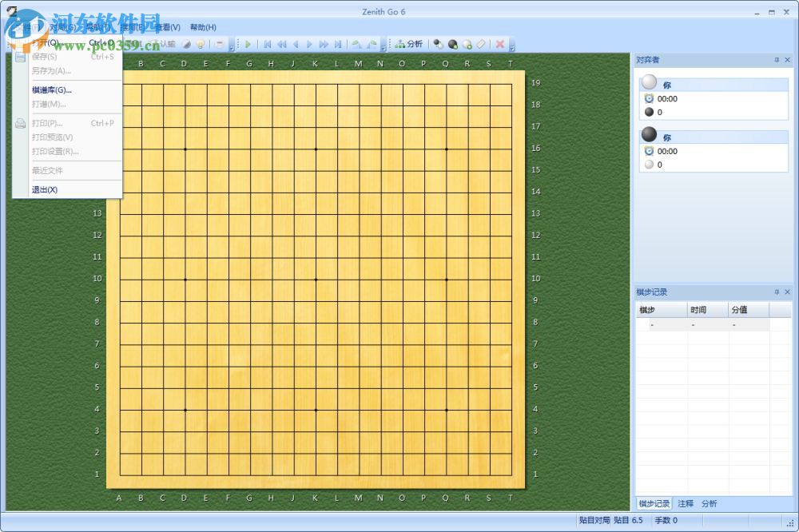Click the pen annotation icon on the toolbar
Image resolution: width=799 pixels, height=532 pixels.
point(186,45)
